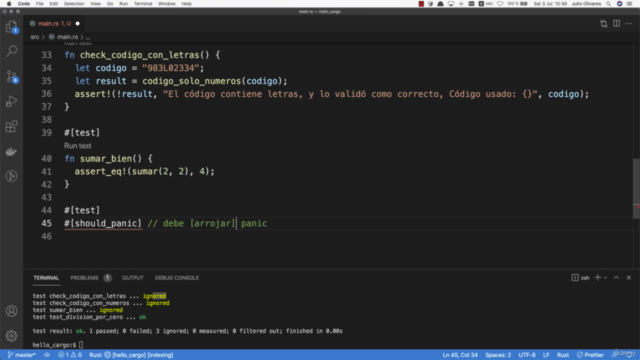Split the editor right

click(616, 24)
